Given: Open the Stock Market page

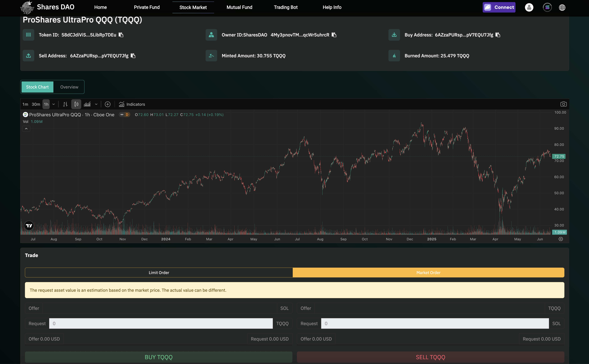Looking at the screenshot, I should click(x=193, y=7).
